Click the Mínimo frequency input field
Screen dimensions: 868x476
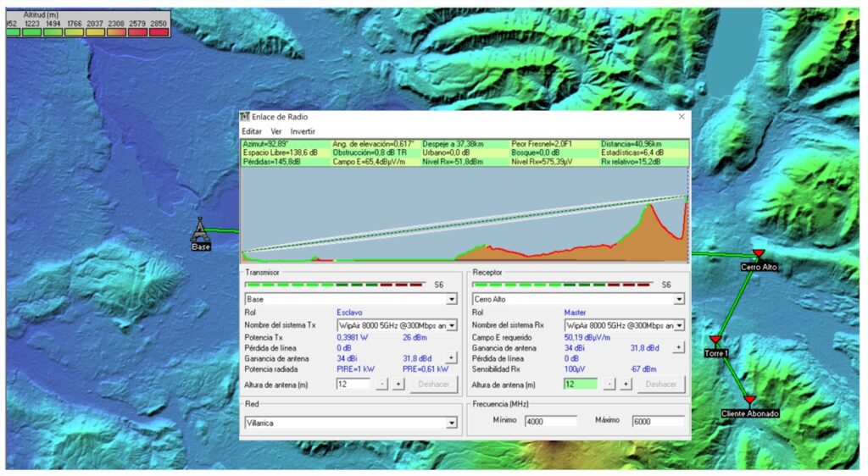coord(550,421)
